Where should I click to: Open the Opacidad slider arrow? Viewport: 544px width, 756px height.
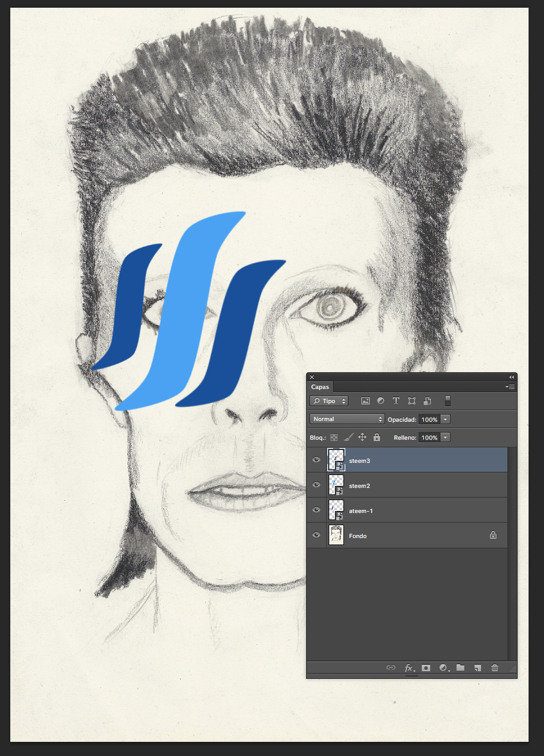click(x=446, y=419)
